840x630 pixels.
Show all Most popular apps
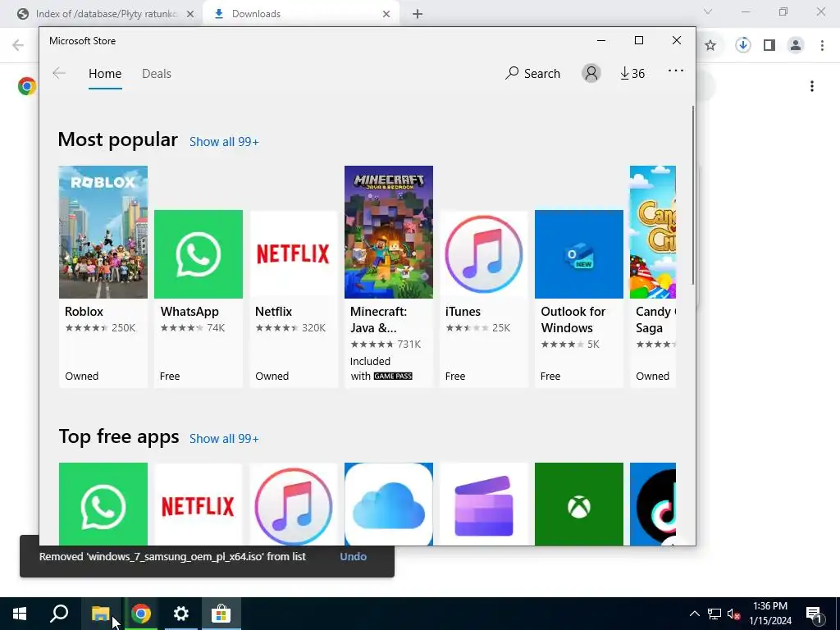coord(224,141)
